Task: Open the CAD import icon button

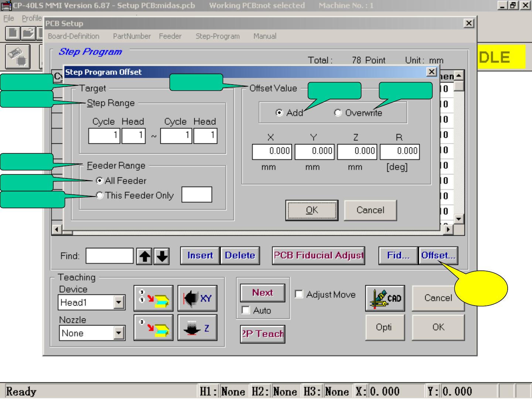Action: coord(385,298)
